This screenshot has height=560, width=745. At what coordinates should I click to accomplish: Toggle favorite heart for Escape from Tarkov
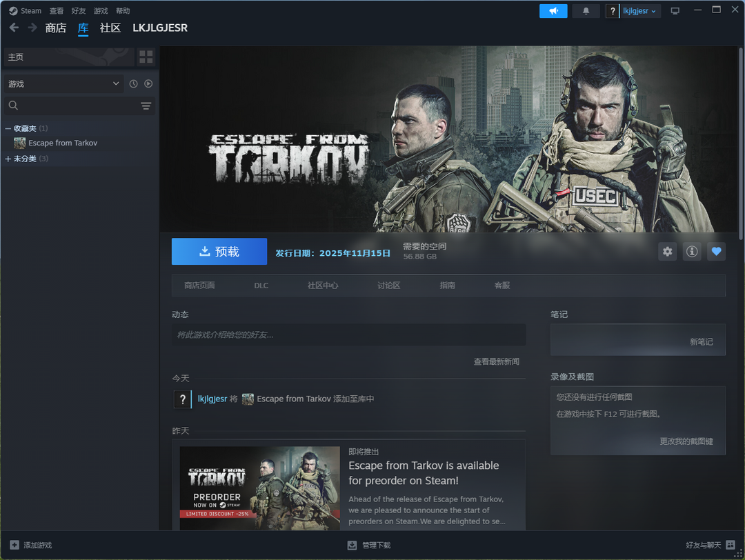click(716, 252)
